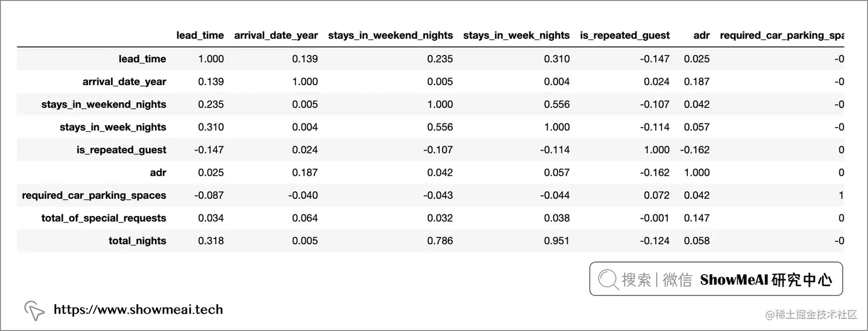Click the cursor icon beside the showmeai URL

tap(34, 310)
